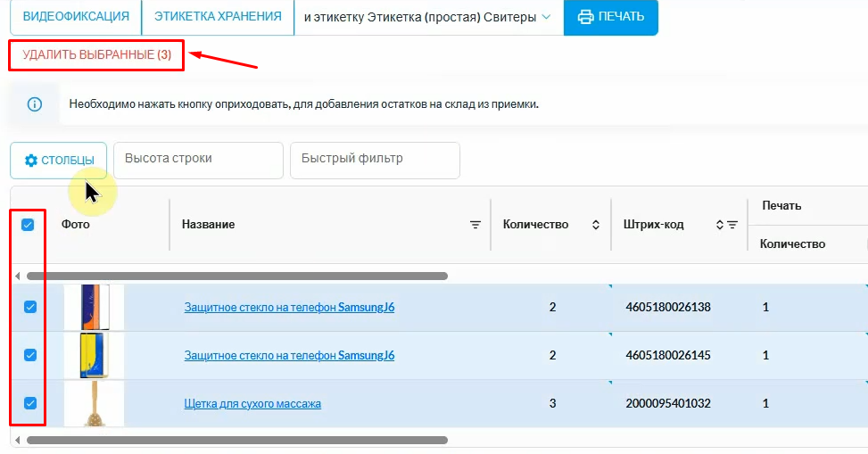
Task: Click the bottom horizontal scrollbar of the table
Action: click(237, 440)
